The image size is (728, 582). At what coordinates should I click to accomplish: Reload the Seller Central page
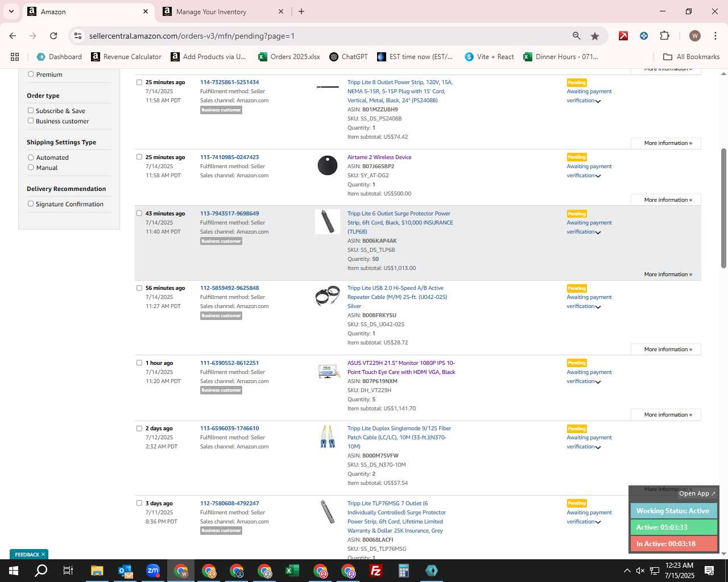(53, 36)
